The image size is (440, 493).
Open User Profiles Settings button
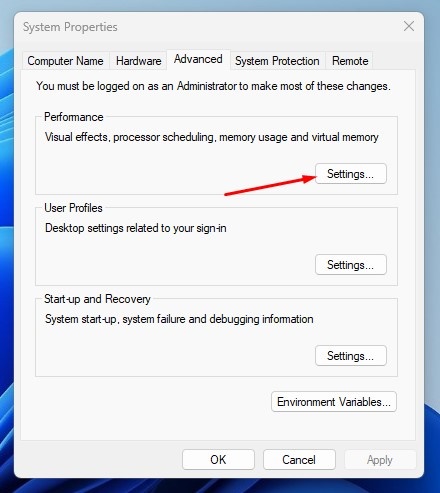[351, 265]
